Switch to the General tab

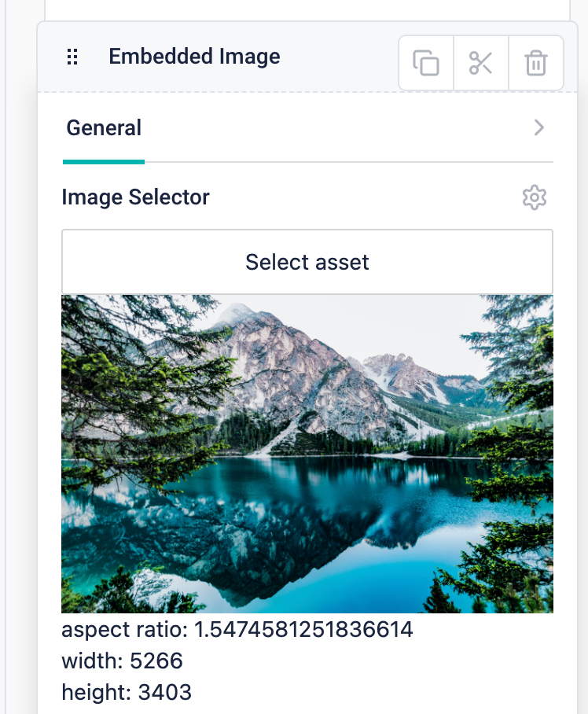click(x=104, y=127)
